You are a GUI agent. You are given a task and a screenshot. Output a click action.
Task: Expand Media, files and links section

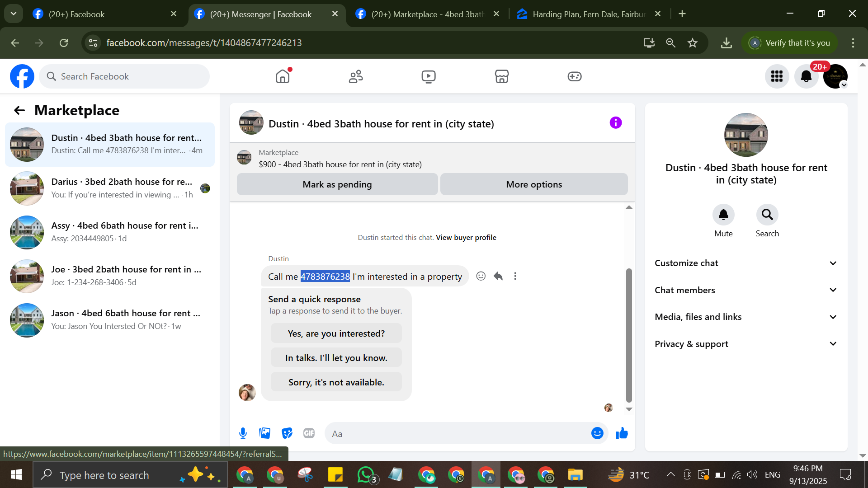click(x=746, y=317)
